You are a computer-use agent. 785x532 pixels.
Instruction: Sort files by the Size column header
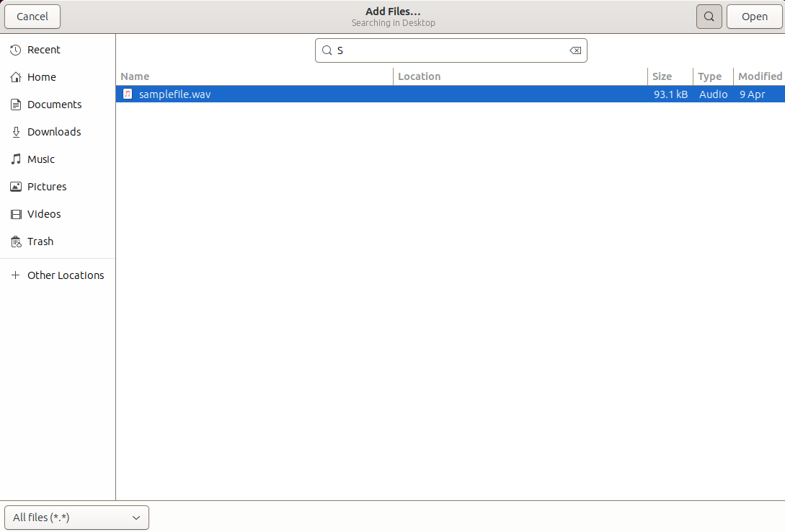pos(660,76)
